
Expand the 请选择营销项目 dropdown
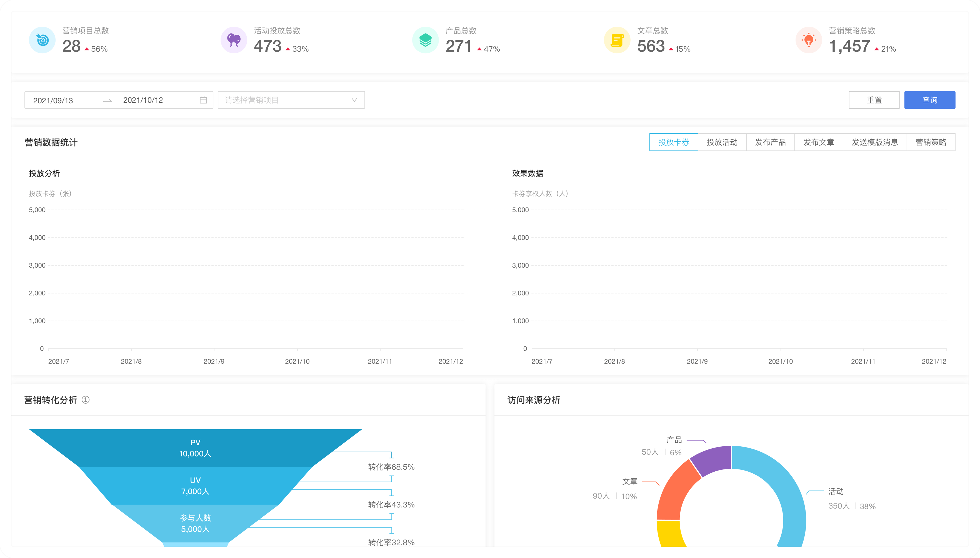pos(291,100)
